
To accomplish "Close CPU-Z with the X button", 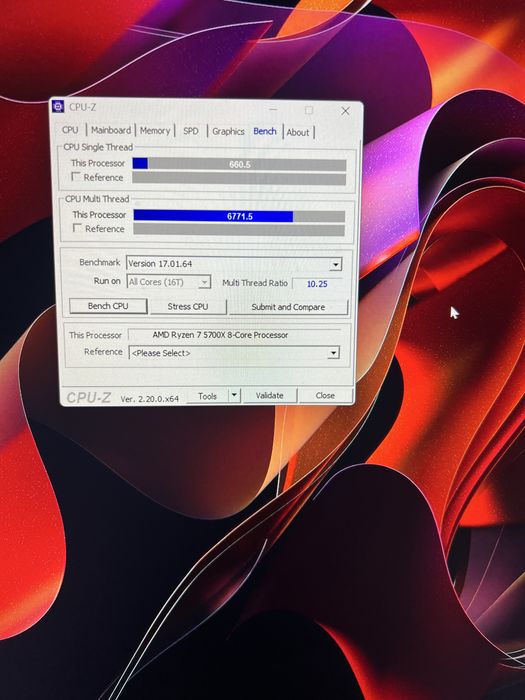I will 346,111.
